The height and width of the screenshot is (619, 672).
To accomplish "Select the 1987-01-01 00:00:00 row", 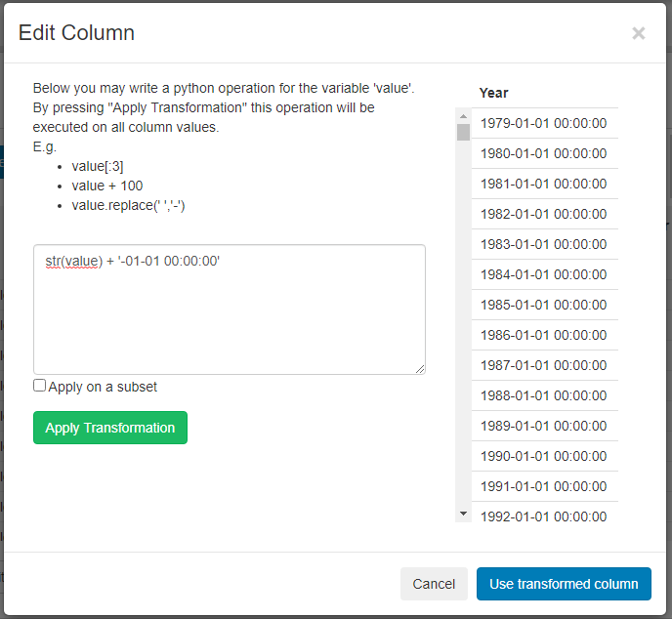I will pyautogui.click(x=543, y=365).
